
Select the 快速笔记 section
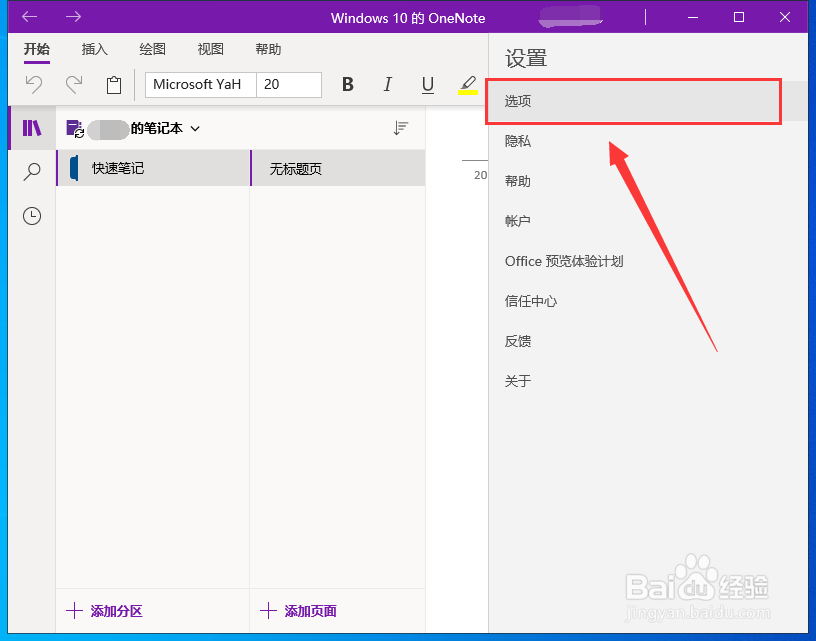tap(153, 168)
